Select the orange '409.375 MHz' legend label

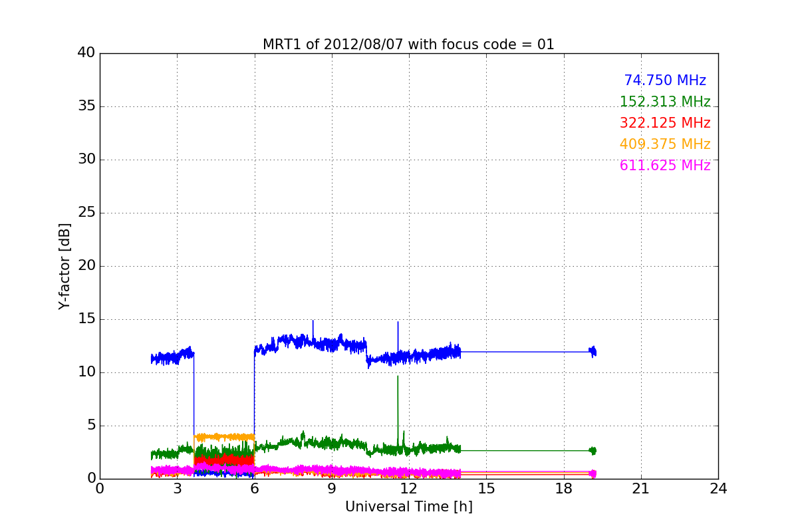(x=665, y=144)
